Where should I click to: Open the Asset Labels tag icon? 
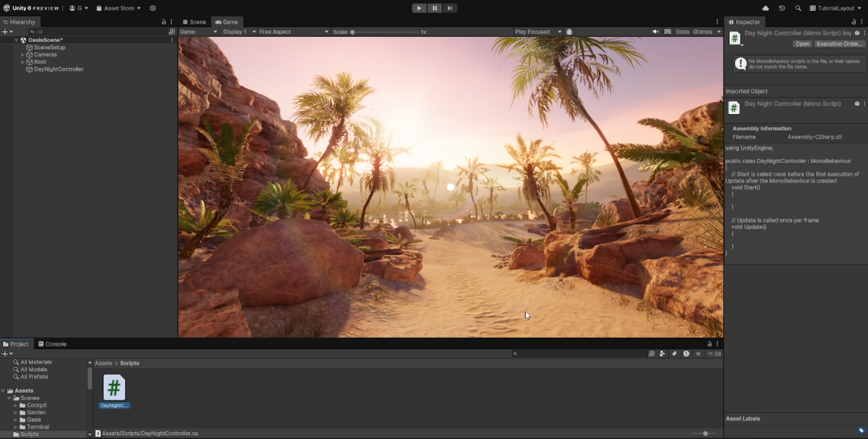[x=862, y=431]
